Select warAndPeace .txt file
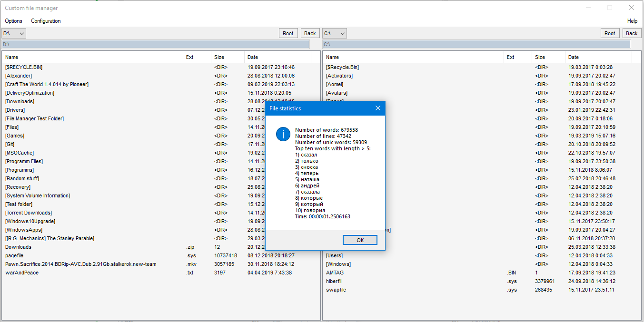Viewport: 644px width, 322px height. [22, 273]
